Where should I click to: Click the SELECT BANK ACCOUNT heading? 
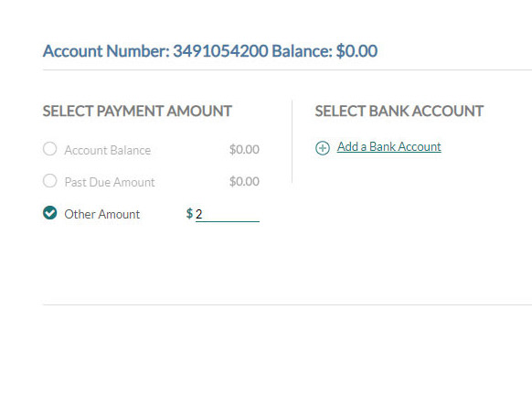click(399, 111)
